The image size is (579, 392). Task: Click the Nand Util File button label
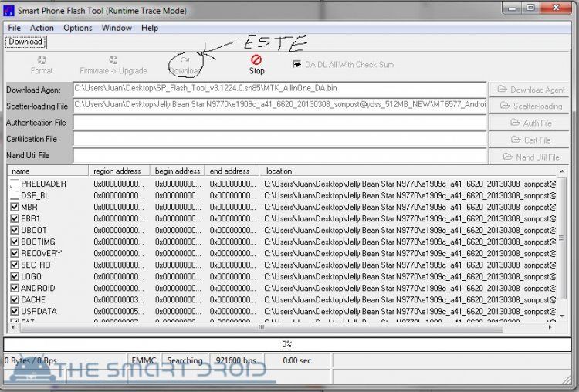click(537, 157)
